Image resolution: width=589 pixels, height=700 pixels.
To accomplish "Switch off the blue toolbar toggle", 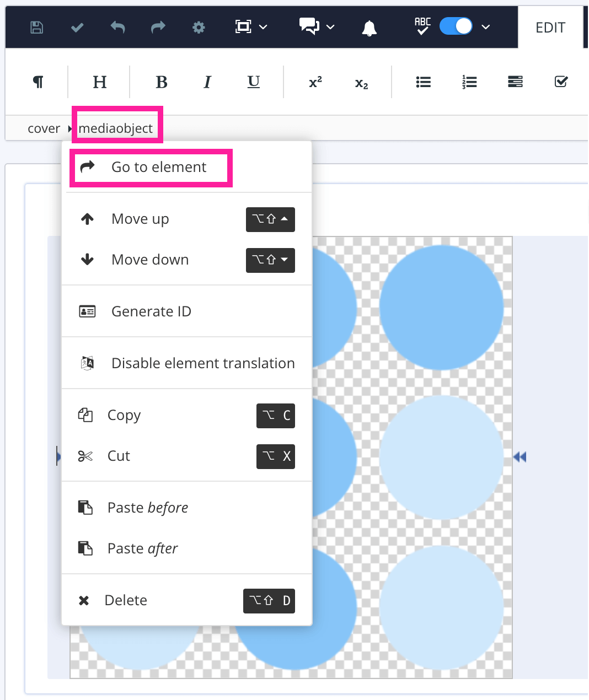I will [456, 26].
